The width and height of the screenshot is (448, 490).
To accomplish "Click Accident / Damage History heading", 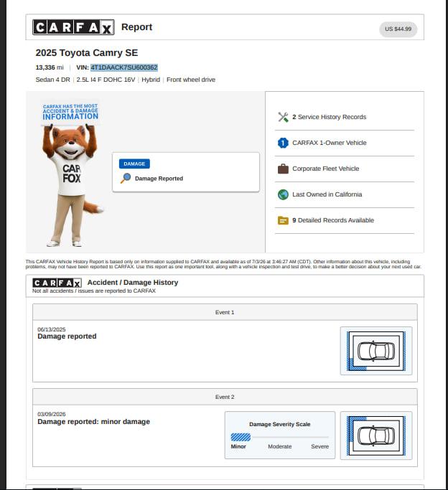I will (x=133, y=283).
